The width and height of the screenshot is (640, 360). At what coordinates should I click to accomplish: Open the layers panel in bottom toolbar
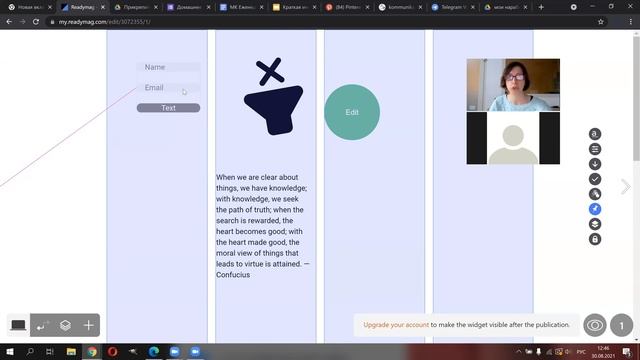point(65,325)
